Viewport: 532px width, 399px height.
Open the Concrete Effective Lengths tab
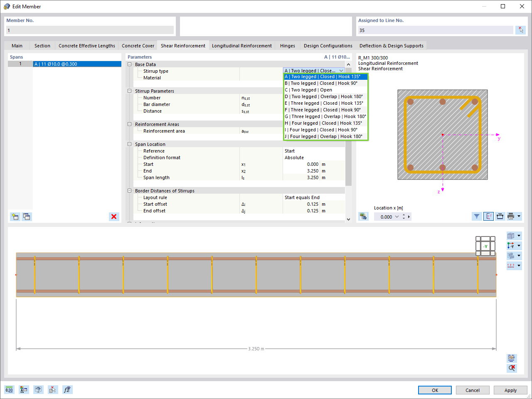[x=87, y=46]
